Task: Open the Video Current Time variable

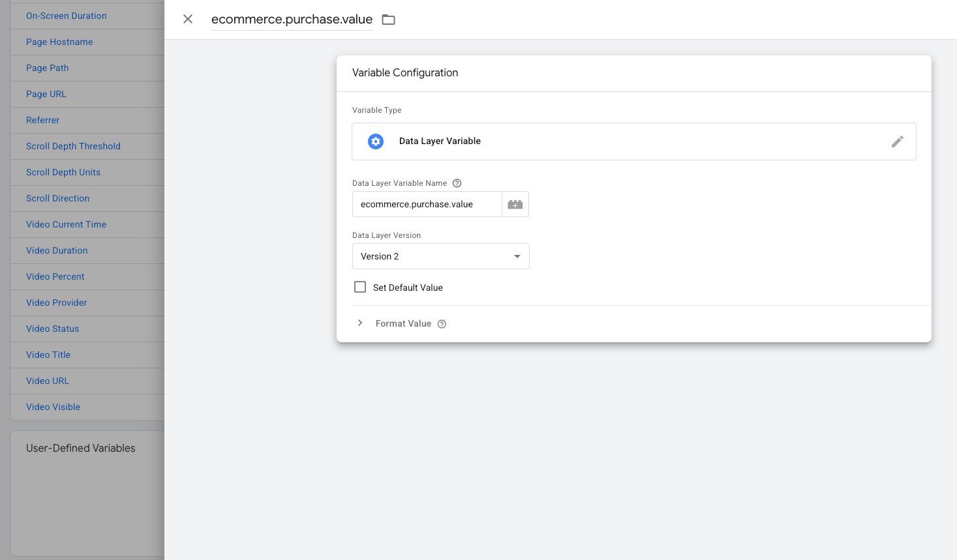Action: click(x=66, y=224)
